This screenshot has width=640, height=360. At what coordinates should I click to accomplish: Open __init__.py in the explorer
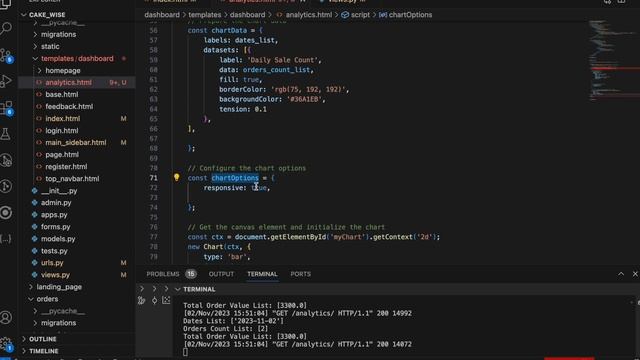coord(59,191)
